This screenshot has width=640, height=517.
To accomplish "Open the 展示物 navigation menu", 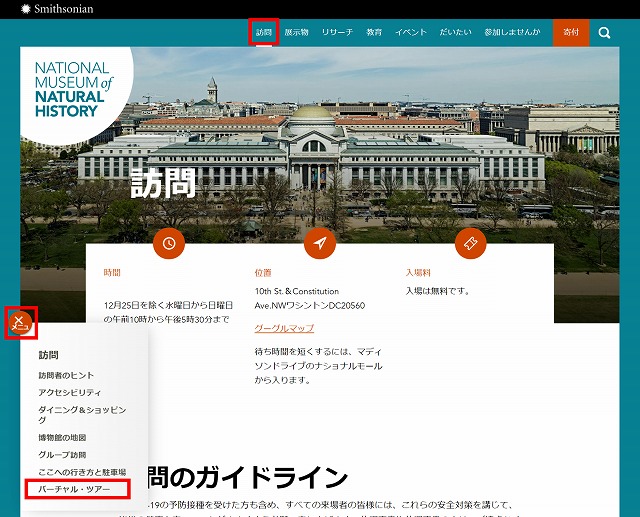I will (296, 32).
